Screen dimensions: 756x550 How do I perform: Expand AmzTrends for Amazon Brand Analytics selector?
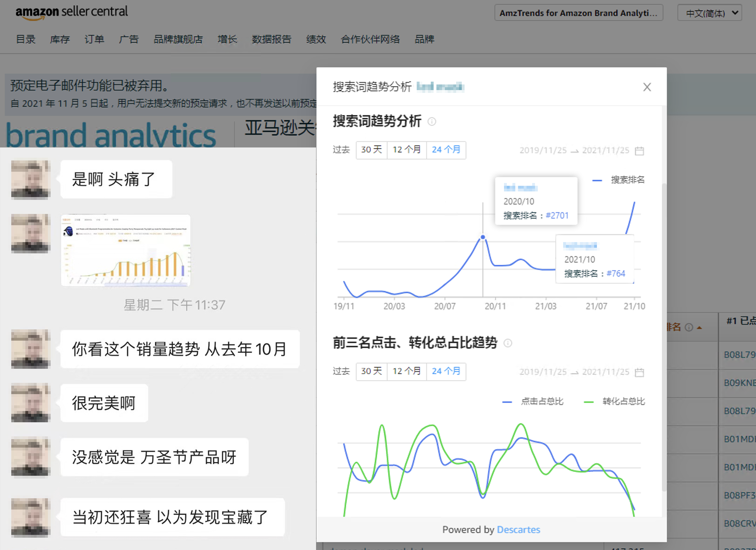[x=578, y=13]
